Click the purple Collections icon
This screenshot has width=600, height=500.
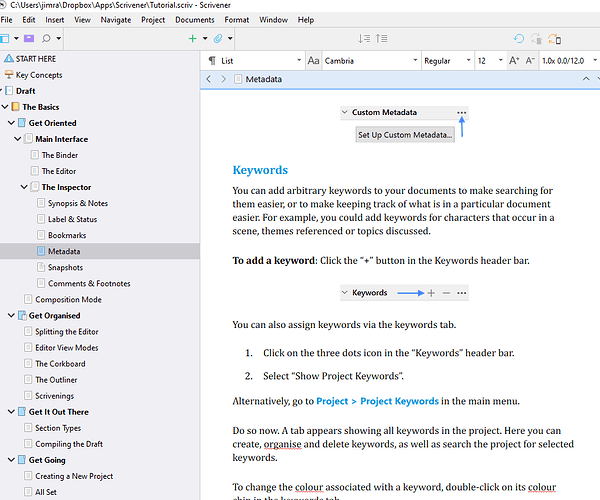point(27,38)
